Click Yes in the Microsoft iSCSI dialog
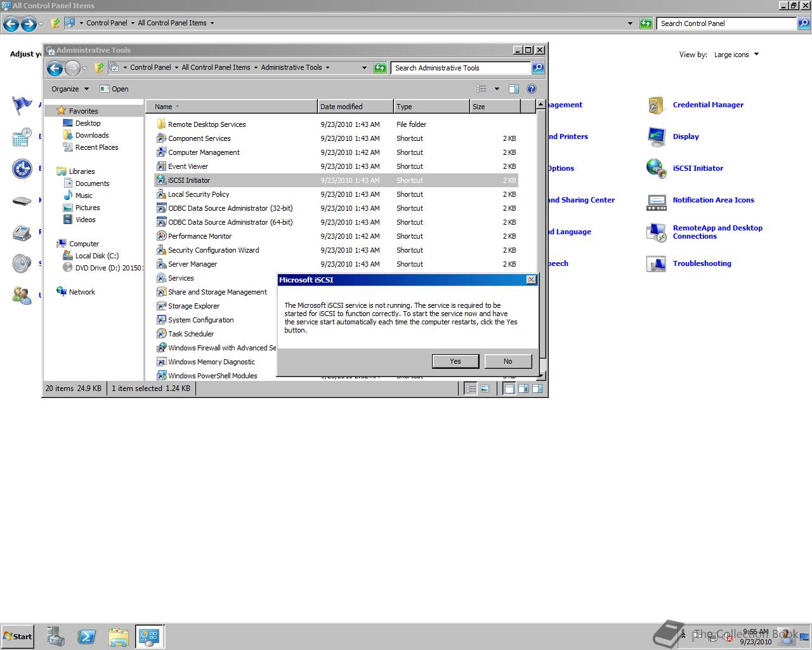 point(455,361)
